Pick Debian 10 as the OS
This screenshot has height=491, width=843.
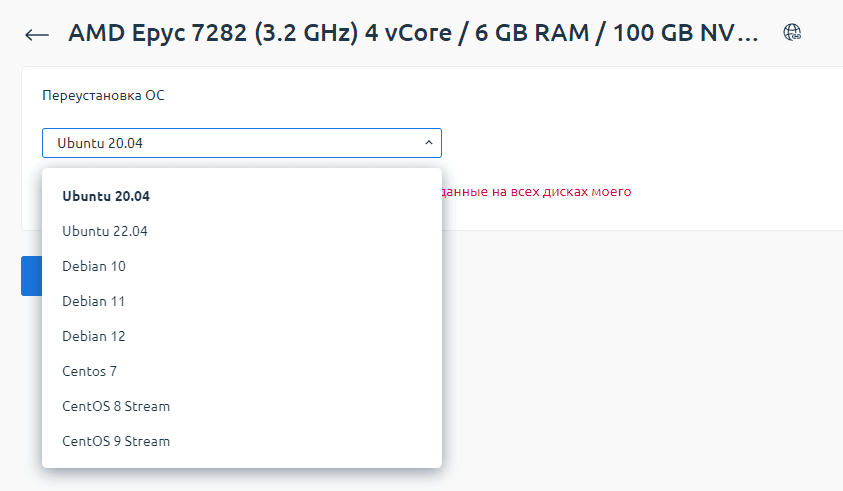coord(94,266)
